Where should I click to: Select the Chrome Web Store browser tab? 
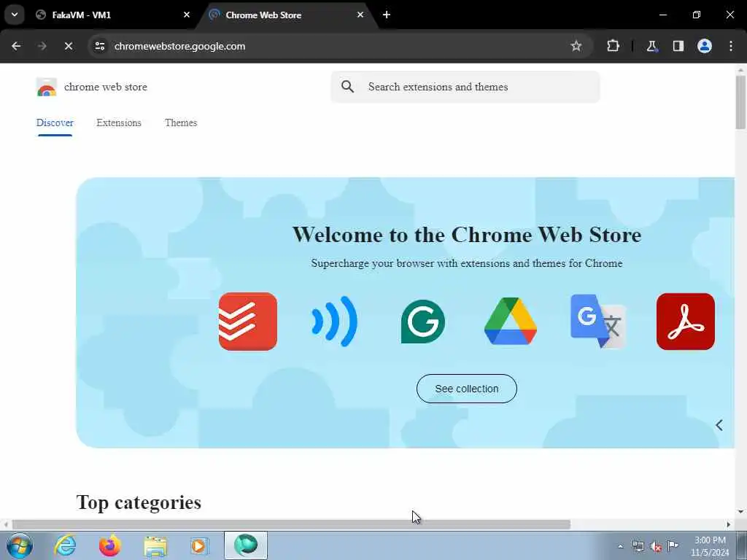pyautogui.click(x=286, y=15)
